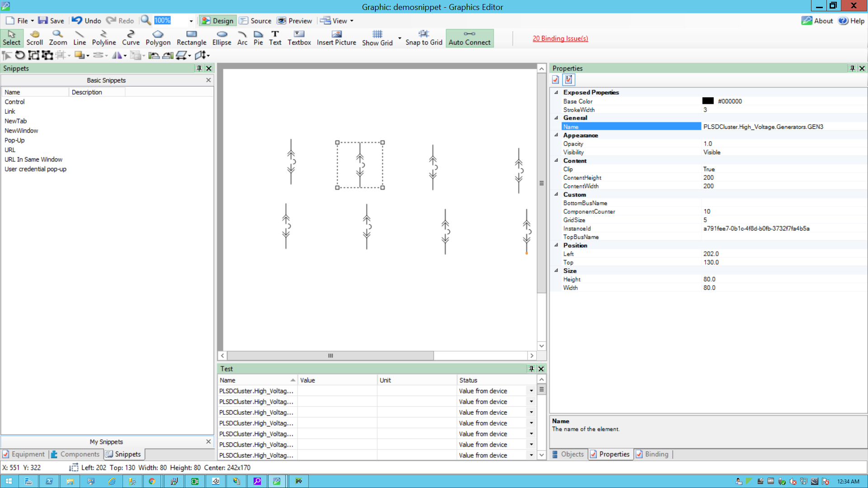Click the Name property value field
This screenshot has height=488, width=868.
763,127
